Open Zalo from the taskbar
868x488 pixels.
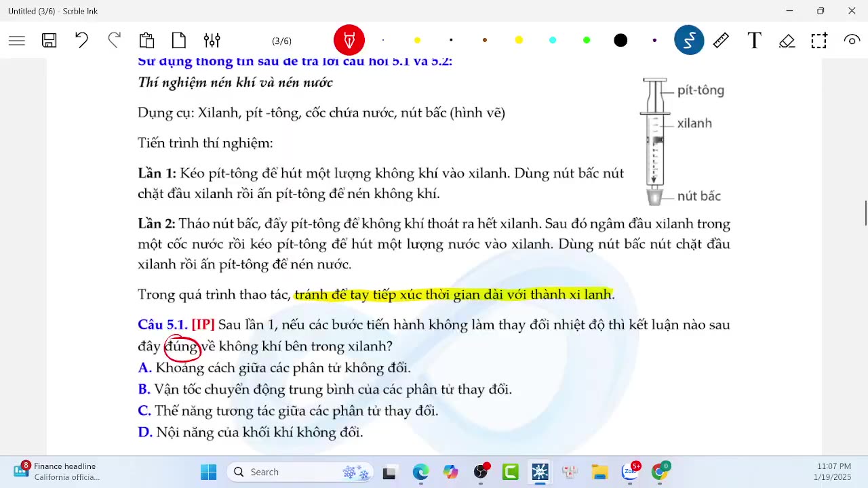(x=631, y=472)
